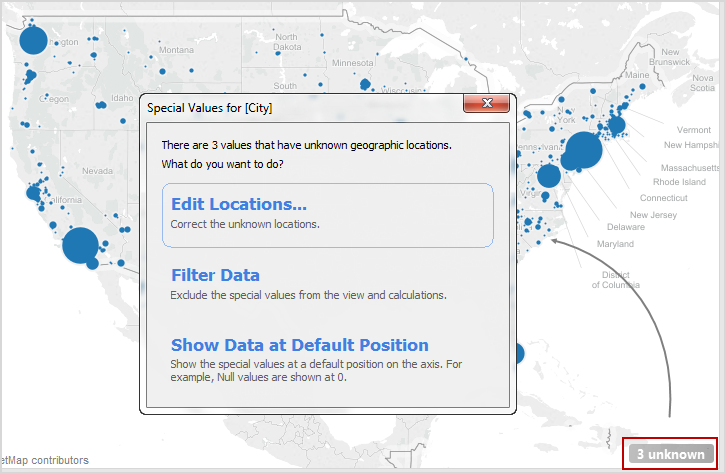Click the Minnesota map label
Viewport: 726px width, 474px height.
352,63
